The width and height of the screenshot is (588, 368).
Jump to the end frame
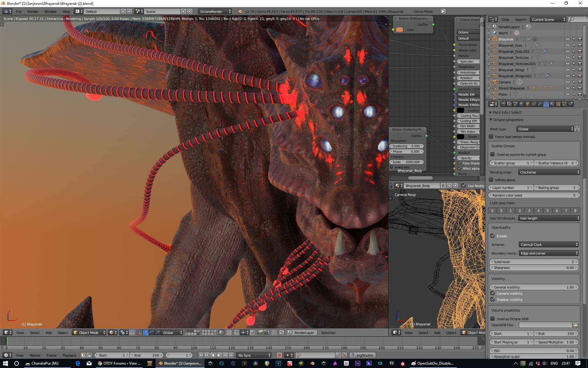232,355
